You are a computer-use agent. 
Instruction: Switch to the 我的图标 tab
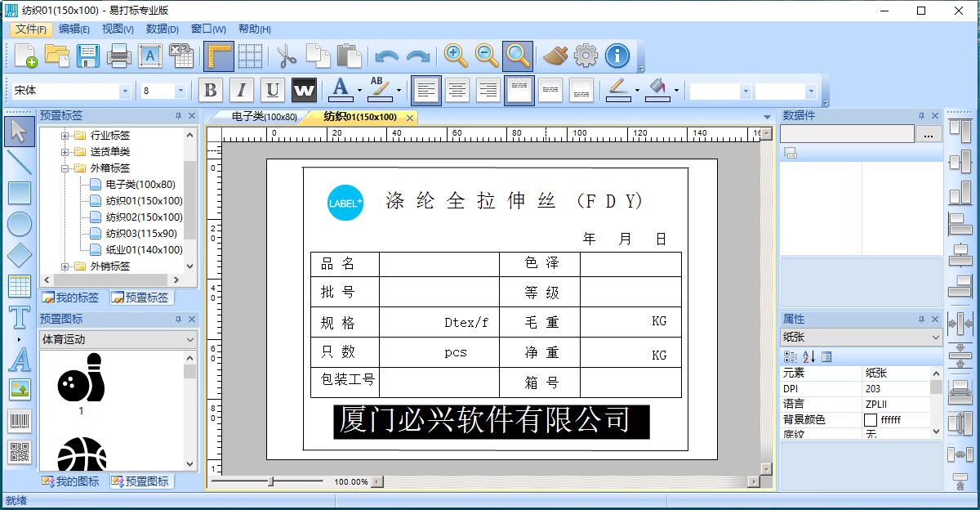[x=70, y=481]
